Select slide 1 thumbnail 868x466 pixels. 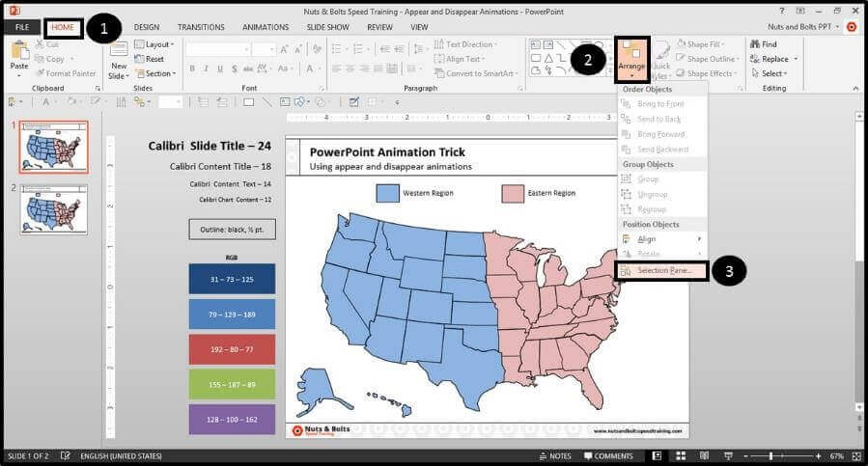coord(54,148)
